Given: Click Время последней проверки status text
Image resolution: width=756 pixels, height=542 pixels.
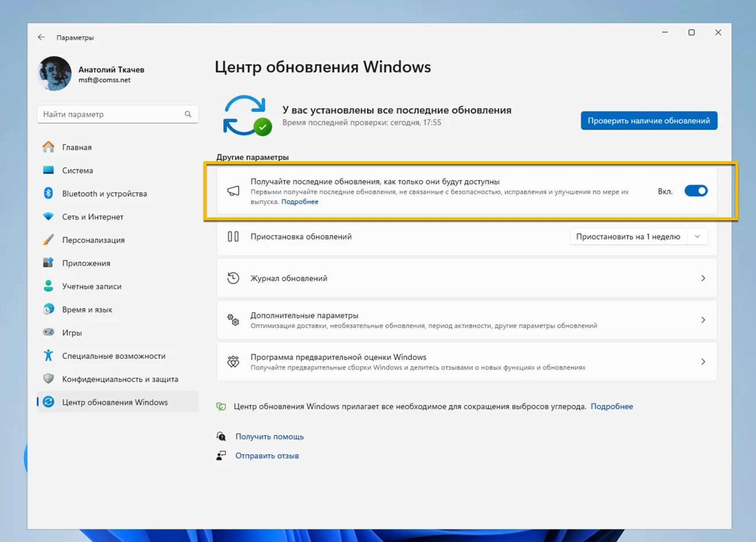Looking at the screenshot, I should coord(362,123).
